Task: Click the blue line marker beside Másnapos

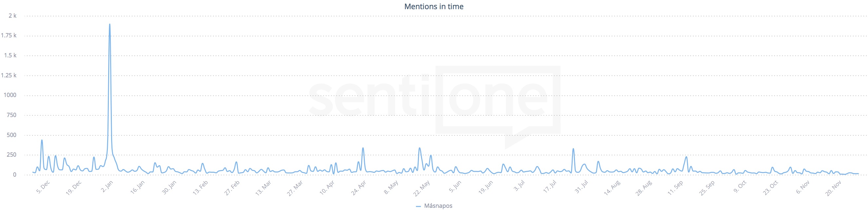Action: click(419, 206)
